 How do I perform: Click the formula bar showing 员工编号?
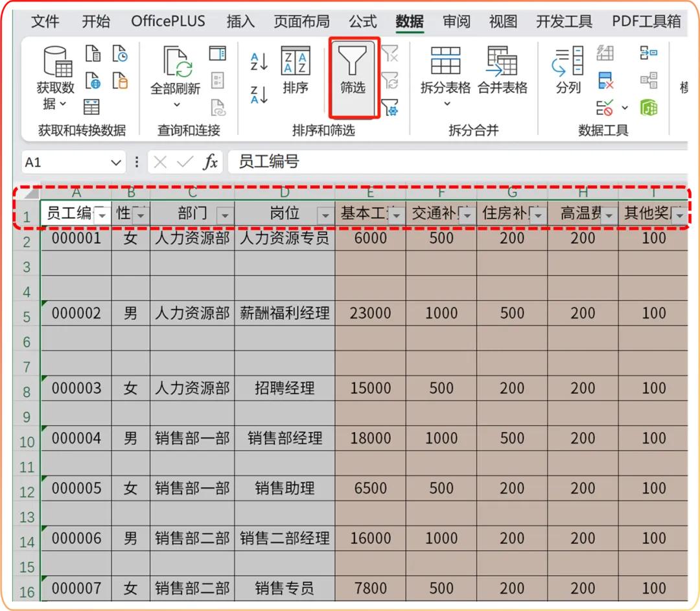pyautogui.click(x=458, y=162)
